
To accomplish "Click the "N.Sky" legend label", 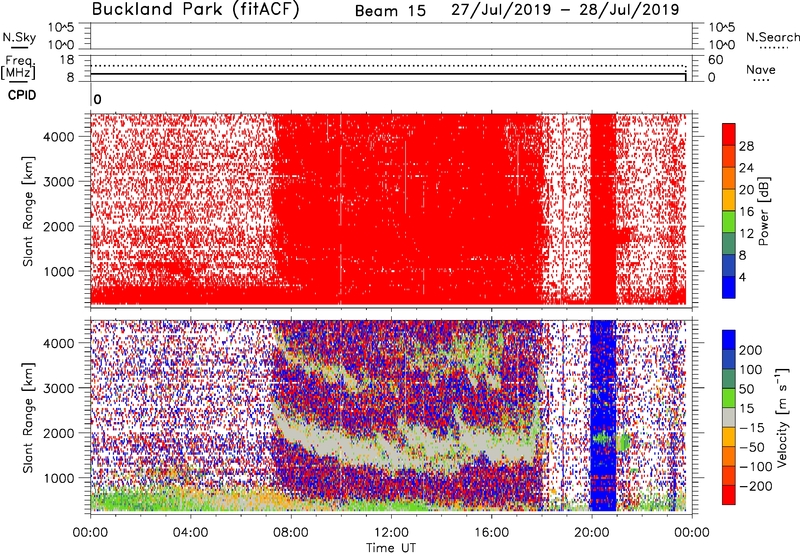I will coord(19,37).
